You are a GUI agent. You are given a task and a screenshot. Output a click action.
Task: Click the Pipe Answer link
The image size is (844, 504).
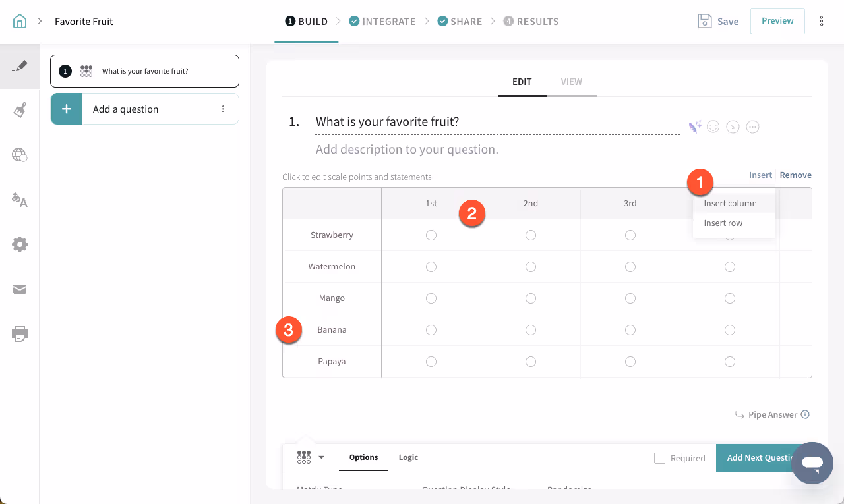pyautogui.click(x=773, y=415)
